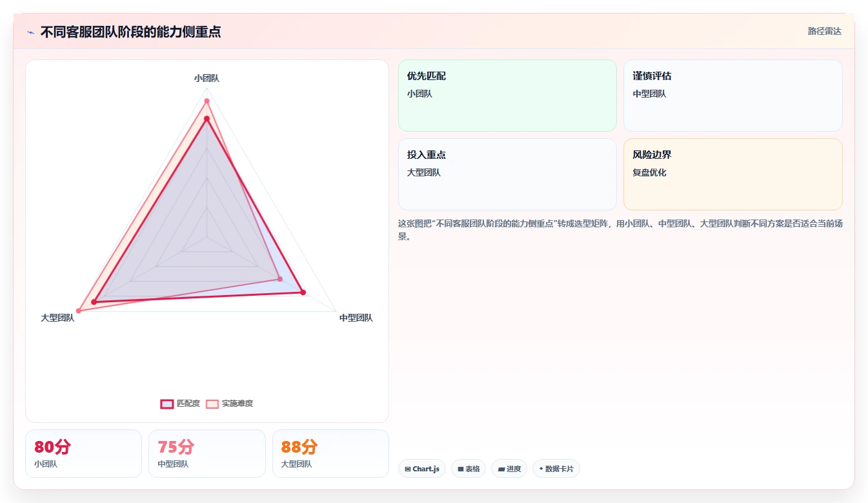The height and width of the screenshot is (503, 868).
Task: Toggle the 匹配度 legend item
Action: click(x=180, y=404)
